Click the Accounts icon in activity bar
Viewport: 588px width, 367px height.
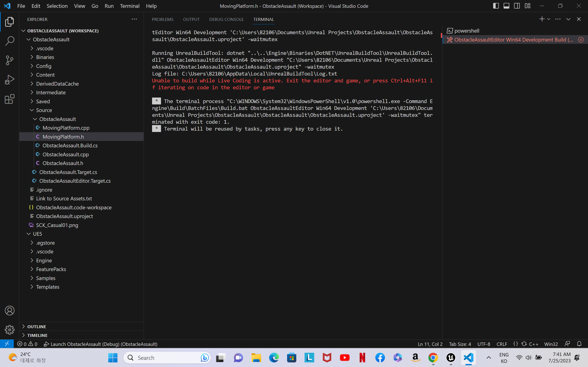9,311
